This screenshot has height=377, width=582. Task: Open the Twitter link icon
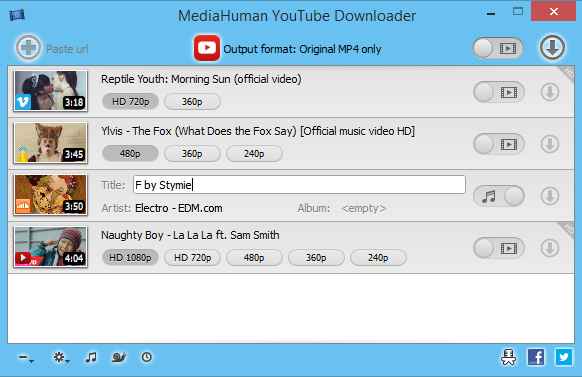[563, 357]
